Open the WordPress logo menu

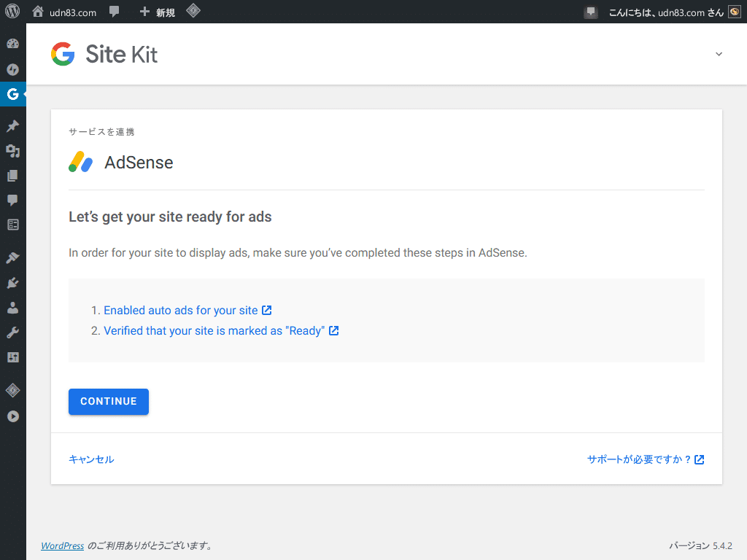(12, 12)
